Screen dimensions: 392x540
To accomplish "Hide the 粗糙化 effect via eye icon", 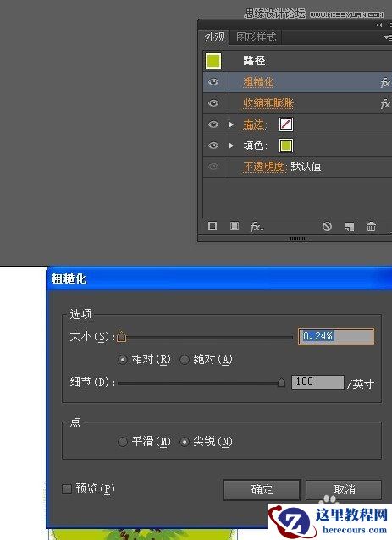I will coord(213,82).
